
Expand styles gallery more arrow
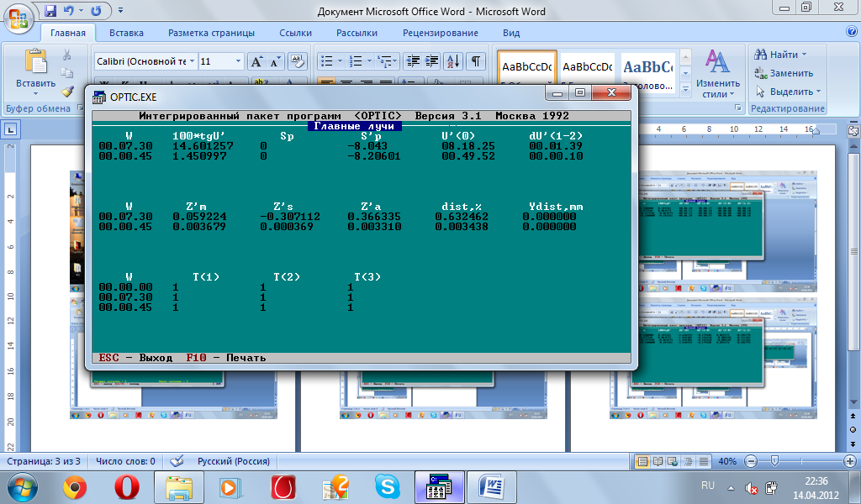pyautogui.click(x=685, y=89)
